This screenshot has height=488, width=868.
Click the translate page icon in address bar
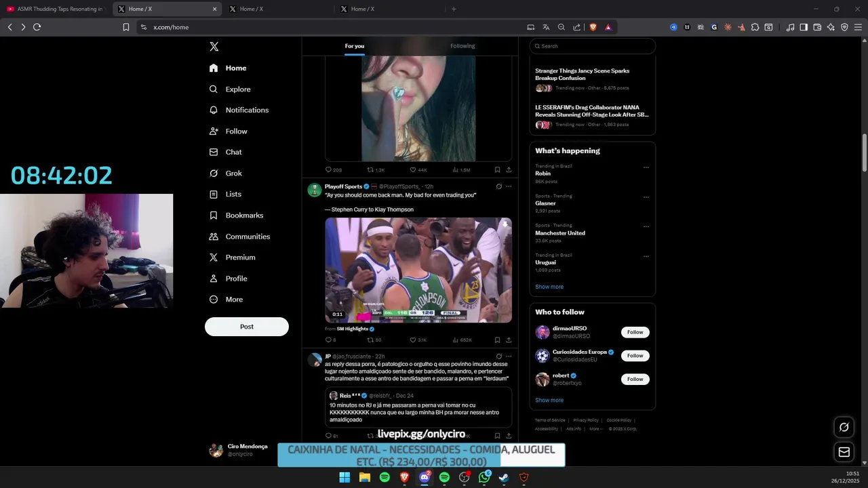pyautogui.click(x=546, y=27)
